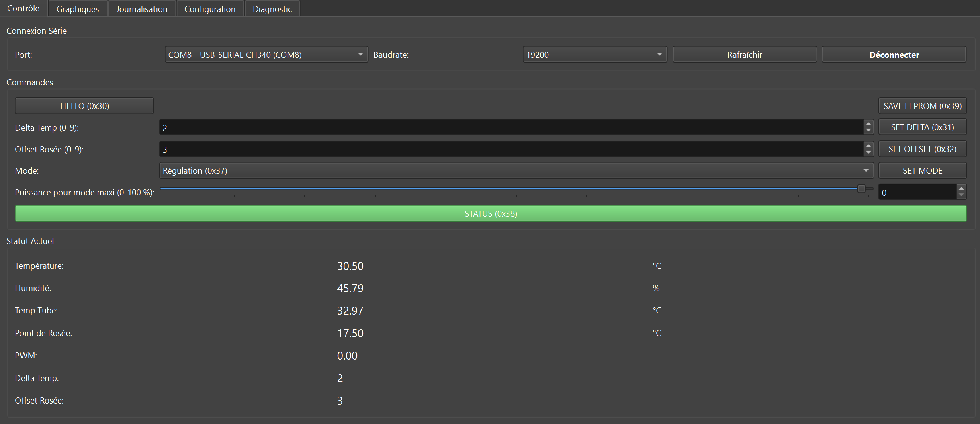980x424 pixels.
Task: Click the Mode: label
Action: click(27, 170)
